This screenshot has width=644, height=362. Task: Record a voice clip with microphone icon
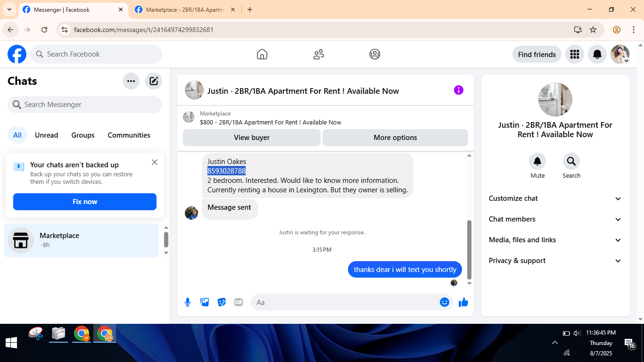188,302
